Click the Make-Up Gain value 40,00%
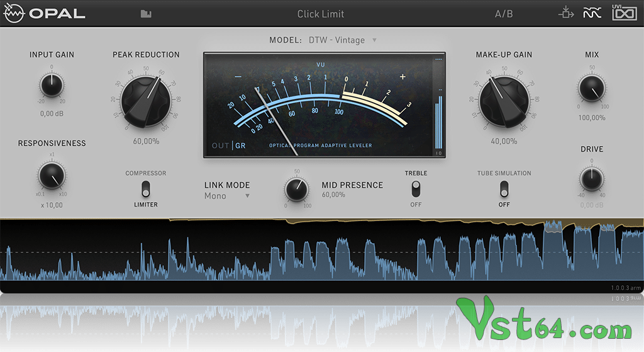The height and width of the screenshot is (352, 644). tap(504, 141)
